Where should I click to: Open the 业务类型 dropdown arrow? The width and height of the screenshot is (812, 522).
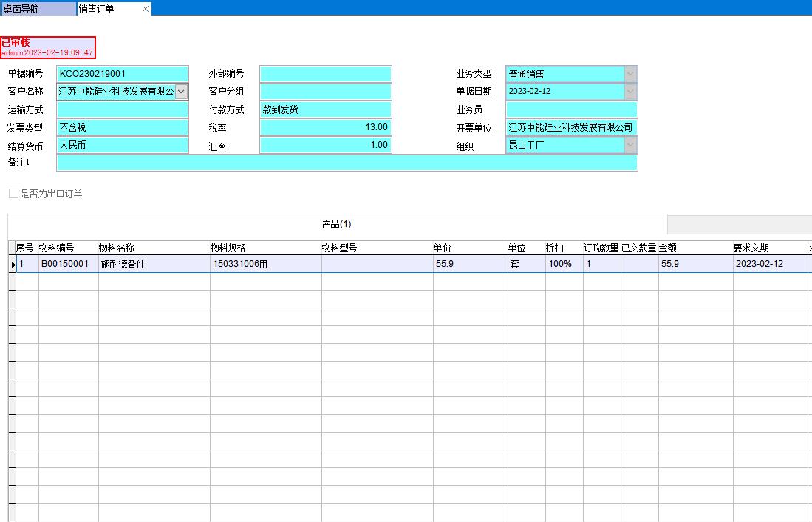coord(629,73)
